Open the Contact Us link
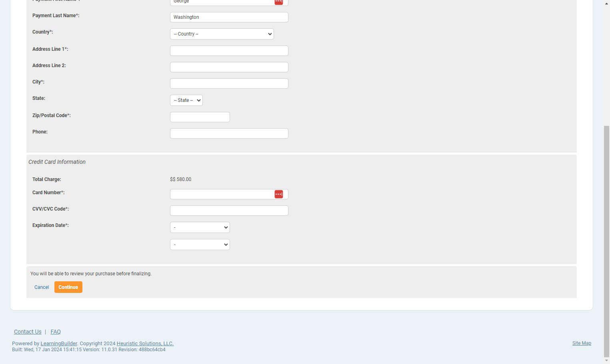This screenshot has height=364, width=610. point(28,332)
